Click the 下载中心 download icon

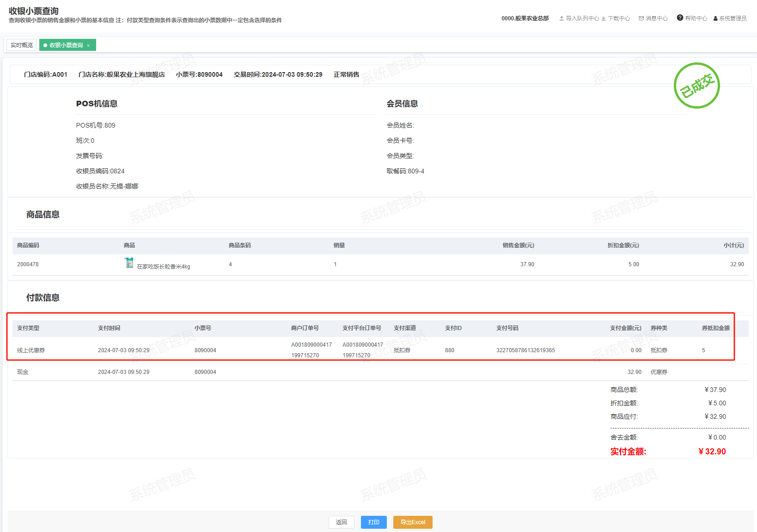(x=604, y=18)
